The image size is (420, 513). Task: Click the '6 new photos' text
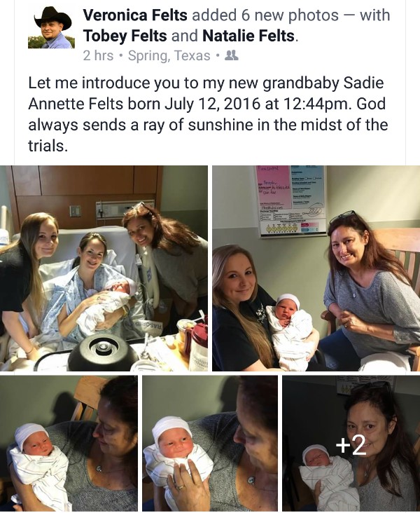point(290,15)
